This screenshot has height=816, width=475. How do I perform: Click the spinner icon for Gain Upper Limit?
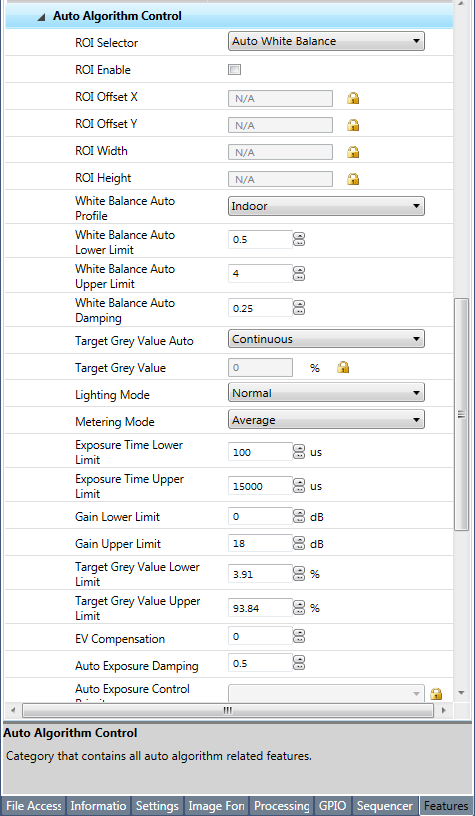tap(299, 543)
